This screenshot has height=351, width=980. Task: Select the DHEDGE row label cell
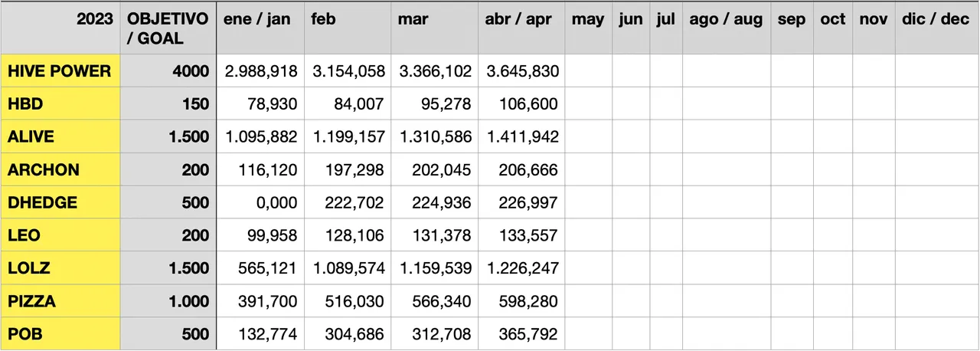(x=60, y=203)
